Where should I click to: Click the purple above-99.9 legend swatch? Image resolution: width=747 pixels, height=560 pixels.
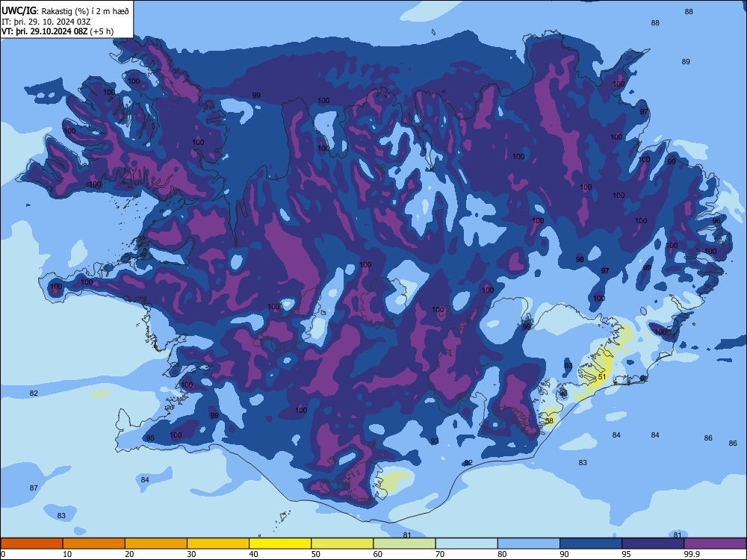(716, 544)
